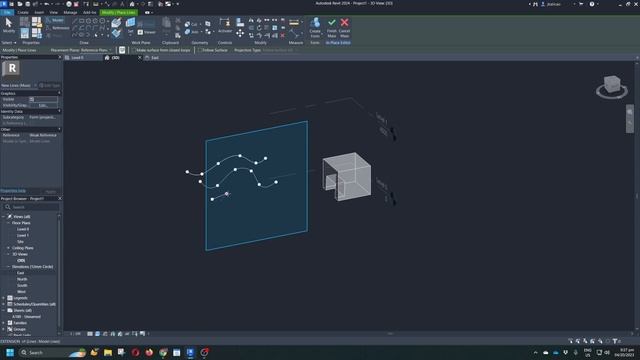Select the West elevation in the browser
This screenshot has width=640, height=360.
(21, 292)
